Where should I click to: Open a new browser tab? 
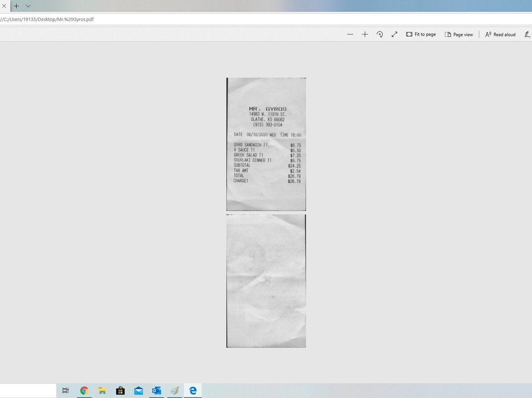[x=16, y=6]
